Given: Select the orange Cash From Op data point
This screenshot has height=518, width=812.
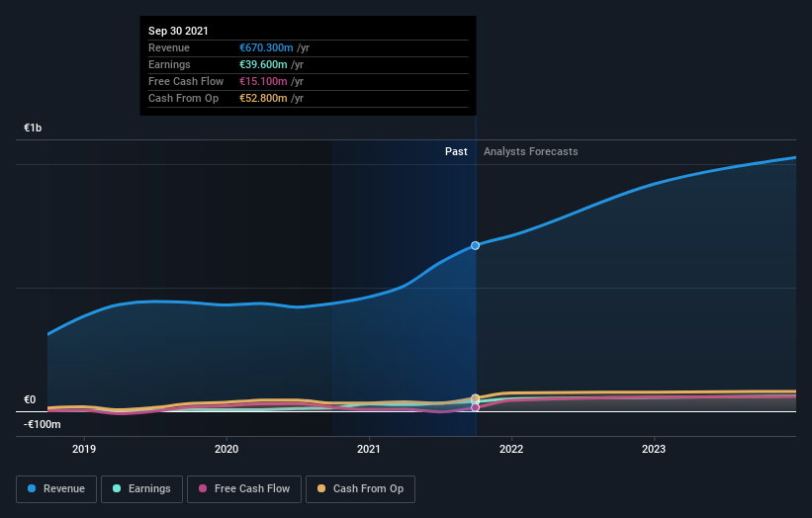Looking at the screenshot, I should point(475,398).
